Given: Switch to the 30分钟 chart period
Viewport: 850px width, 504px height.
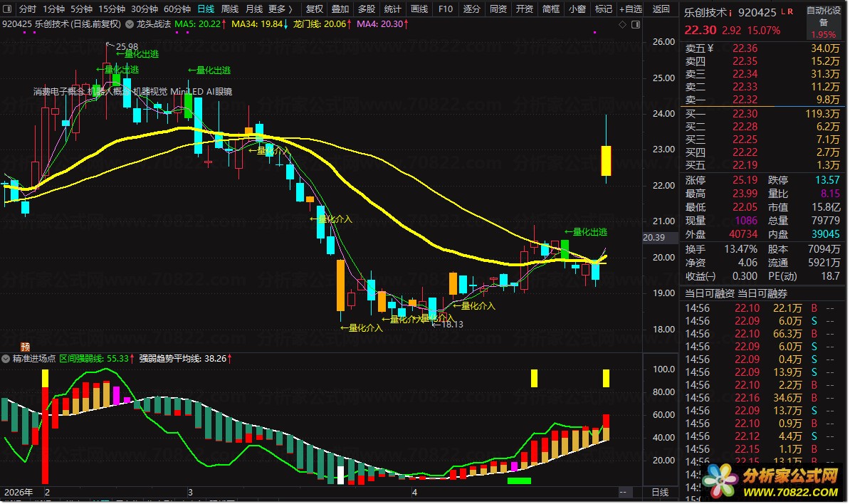Looking at the screenshot, I should [145, 9].
